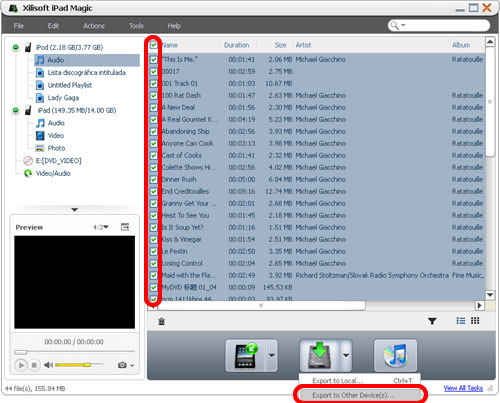Click the Export to computer drive icon
Viewport: 500px width, 403px height.
tap(320, 356)
